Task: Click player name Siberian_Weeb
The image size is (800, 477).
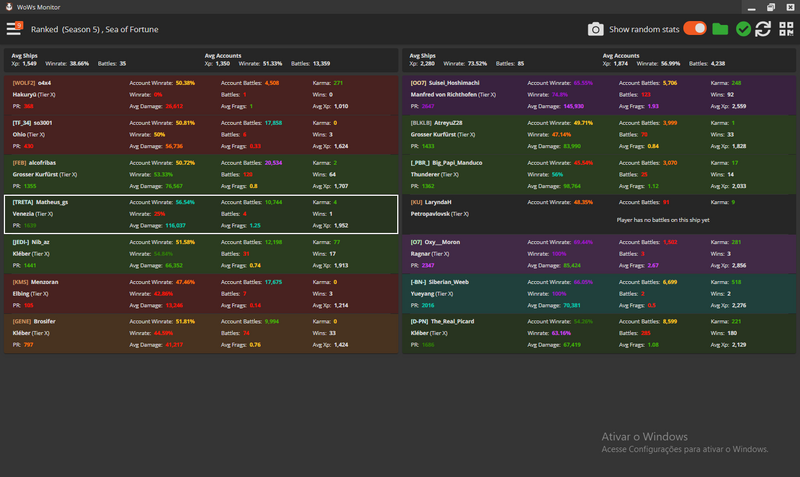Action: tap(461, 282)
